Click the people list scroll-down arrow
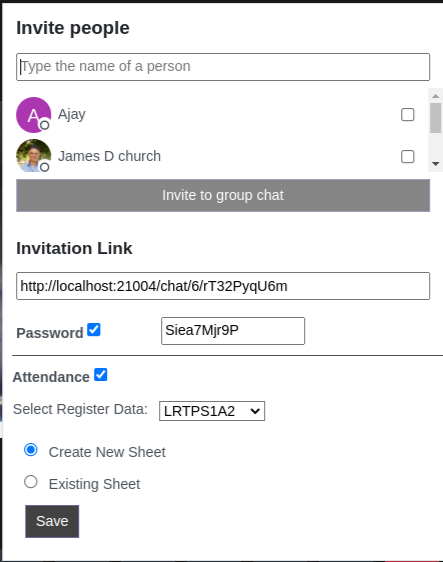The height and width of the screenshot is (562, 443). [435, 164]
